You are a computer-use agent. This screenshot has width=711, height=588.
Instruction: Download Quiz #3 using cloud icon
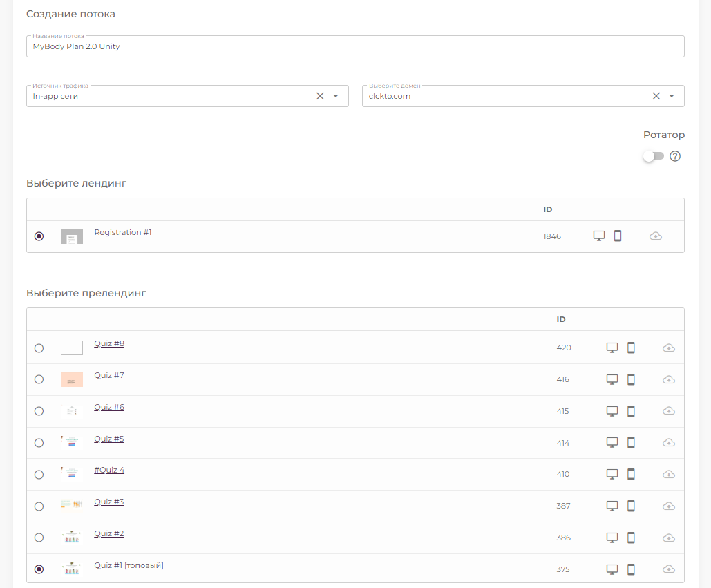click(x=668, y=506)
